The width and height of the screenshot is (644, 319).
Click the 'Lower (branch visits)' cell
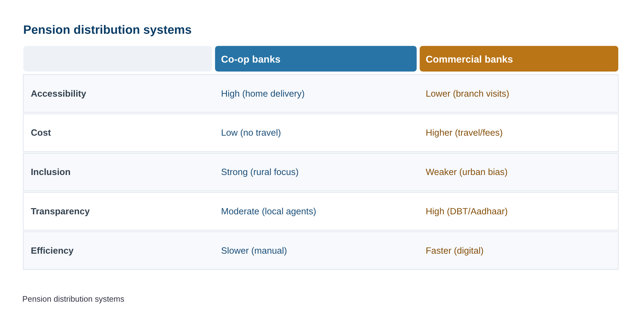pyautogui.click(x=468, y=94)
